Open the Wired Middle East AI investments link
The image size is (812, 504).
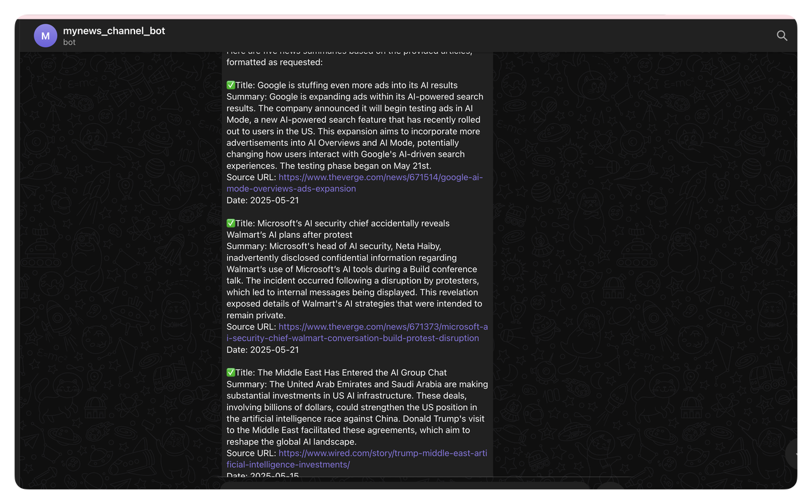click(x=357, y=459)
